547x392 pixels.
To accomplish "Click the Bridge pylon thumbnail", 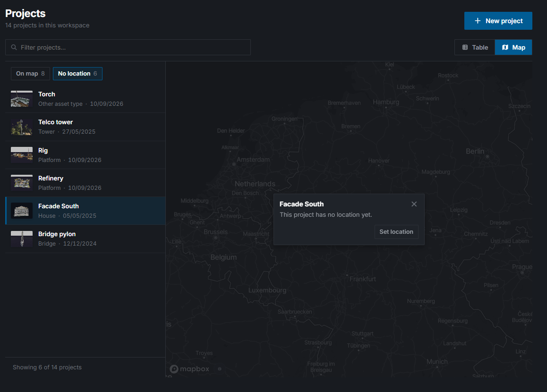I will [x=22, y=239].
